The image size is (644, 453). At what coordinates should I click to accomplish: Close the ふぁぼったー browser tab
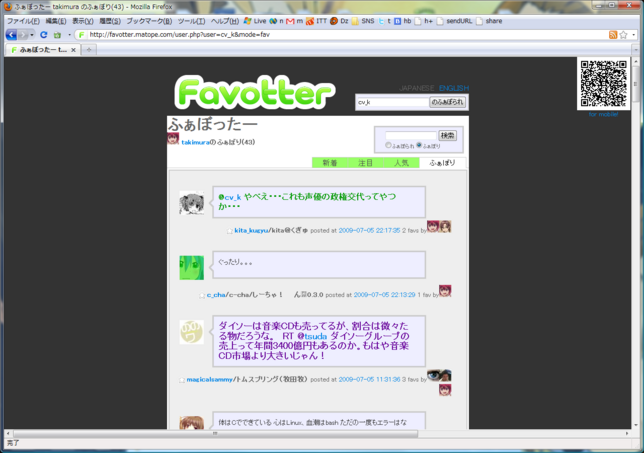(x=73, y=50)
